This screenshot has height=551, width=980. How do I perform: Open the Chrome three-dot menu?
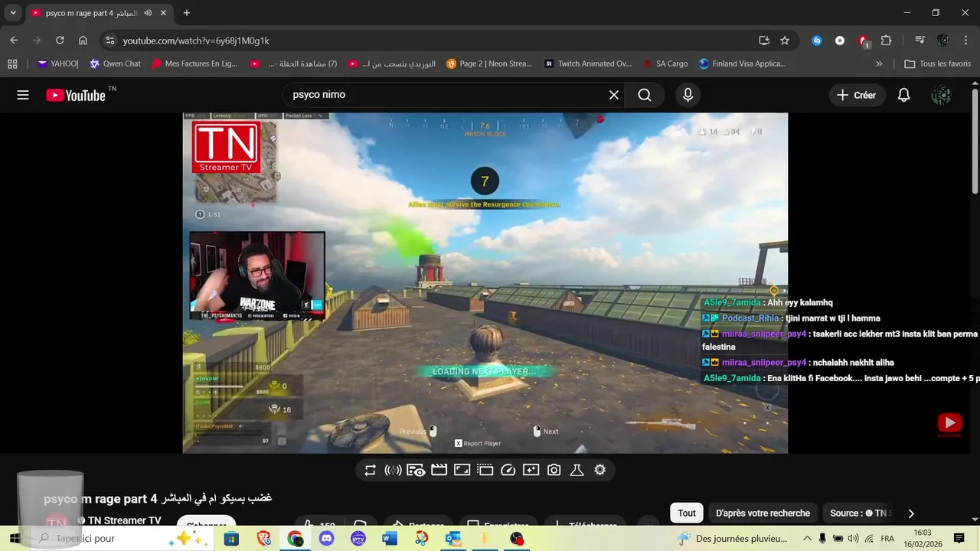(965, 41)
